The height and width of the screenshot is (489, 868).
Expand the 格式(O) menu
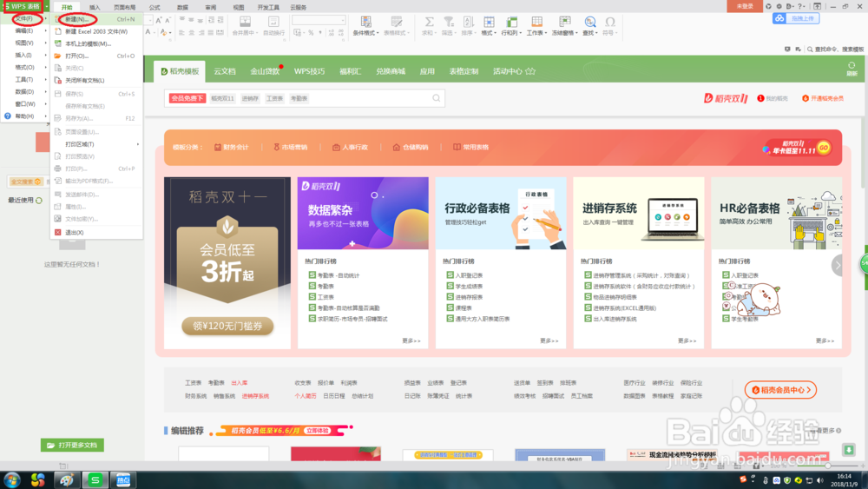[x=25, y=67]
